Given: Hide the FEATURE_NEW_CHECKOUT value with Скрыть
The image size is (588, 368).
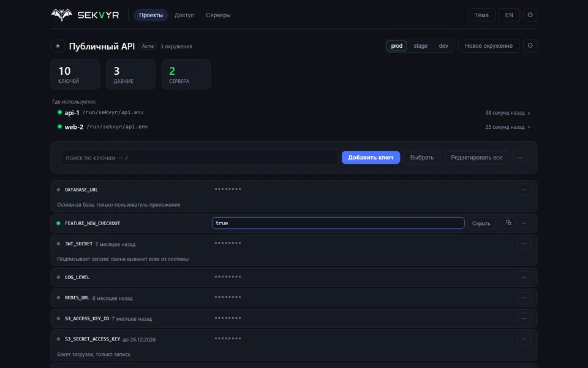Looking at the screenshot, I should tap(481, 223).
